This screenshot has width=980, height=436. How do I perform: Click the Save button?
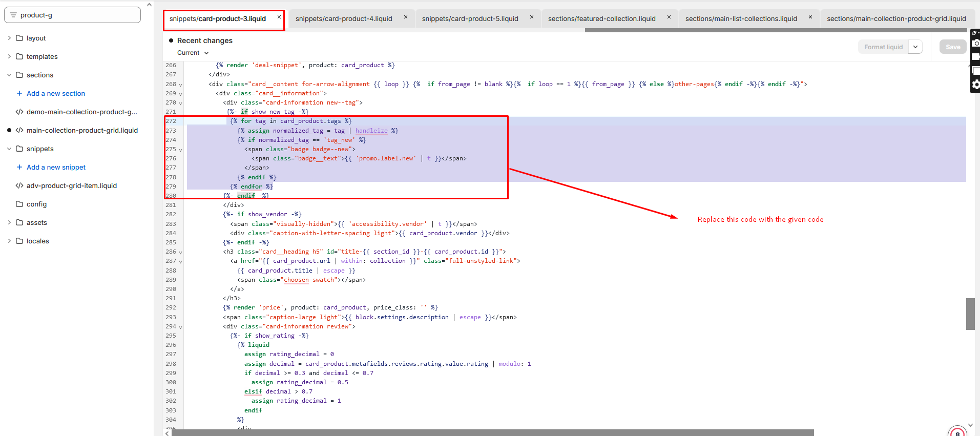[953, 47]
